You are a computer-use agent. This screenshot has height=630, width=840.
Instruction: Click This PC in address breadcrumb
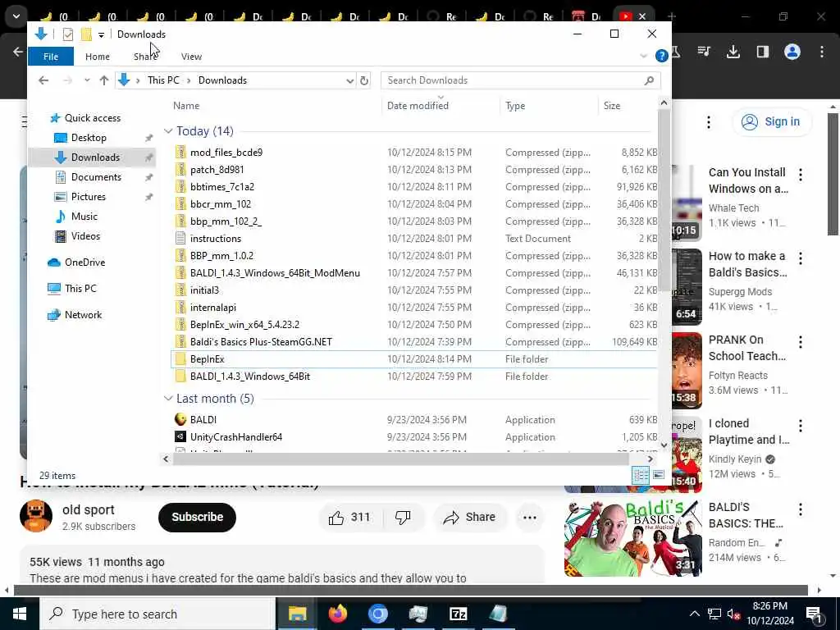(x=163, y=80)
